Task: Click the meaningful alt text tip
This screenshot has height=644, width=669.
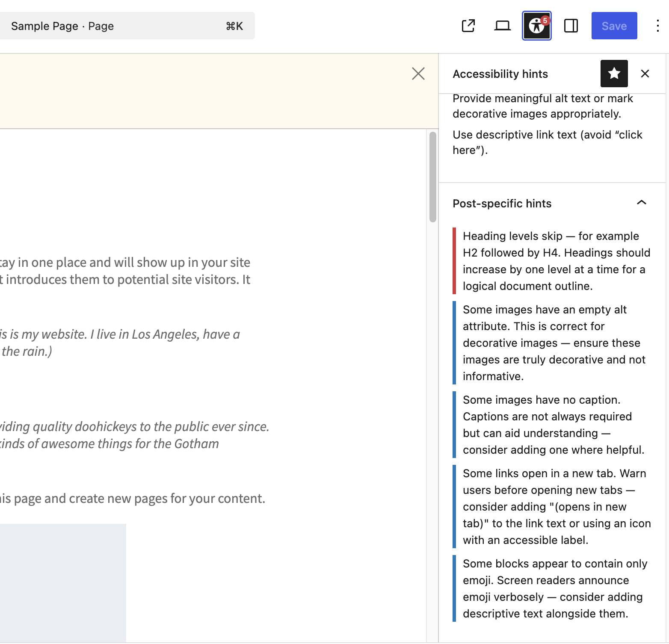Action: tap(542, 106)
